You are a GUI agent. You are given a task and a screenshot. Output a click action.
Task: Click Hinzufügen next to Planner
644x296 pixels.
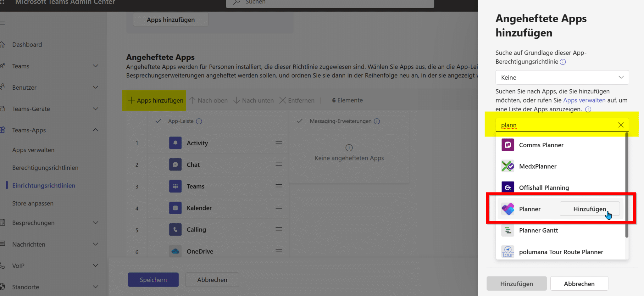(x=590, y=209)
